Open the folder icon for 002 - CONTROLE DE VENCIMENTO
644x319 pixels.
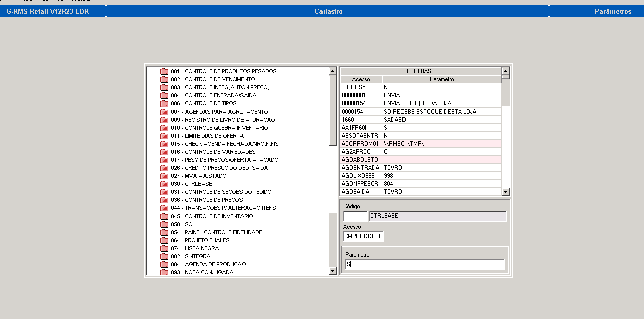[164, 79]
